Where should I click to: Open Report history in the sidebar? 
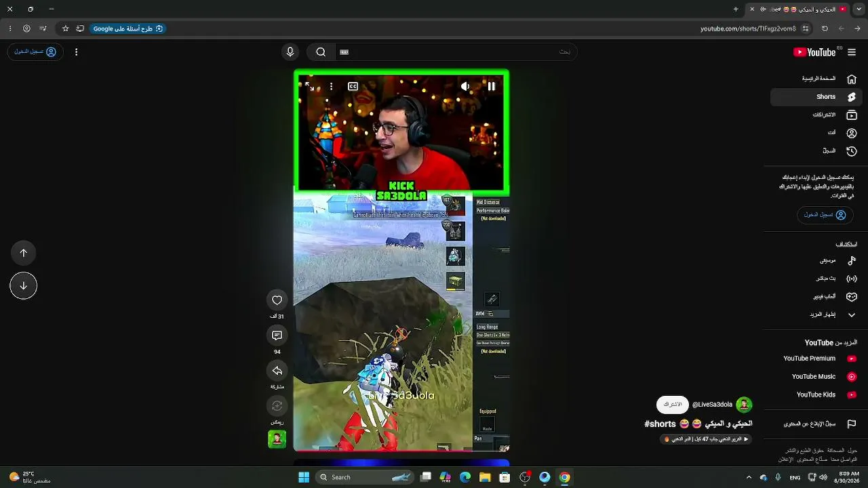coord(816,424)
